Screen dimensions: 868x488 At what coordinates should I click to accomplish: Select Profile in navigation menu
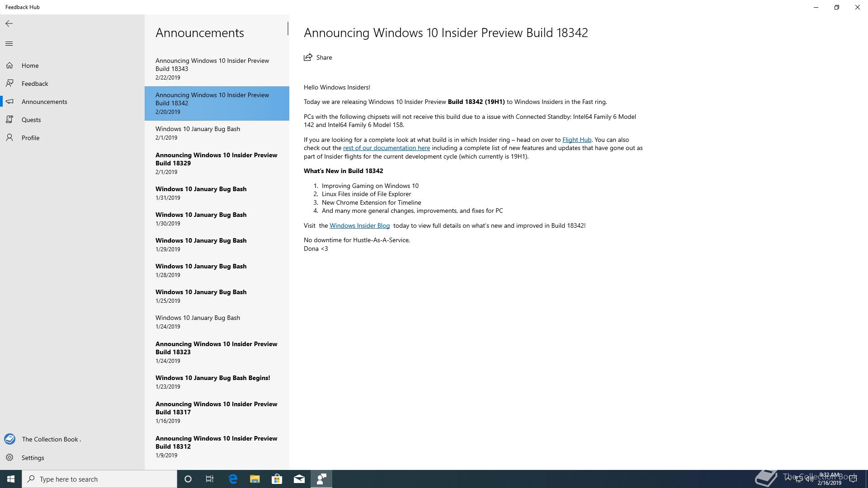[72, 138]
